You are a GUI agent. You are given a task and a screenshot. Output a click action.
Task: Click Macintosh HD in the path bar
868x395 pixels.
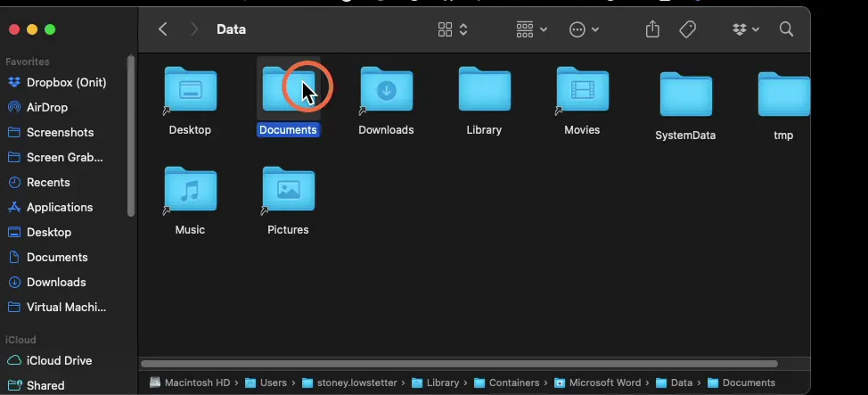pos(190,383)
